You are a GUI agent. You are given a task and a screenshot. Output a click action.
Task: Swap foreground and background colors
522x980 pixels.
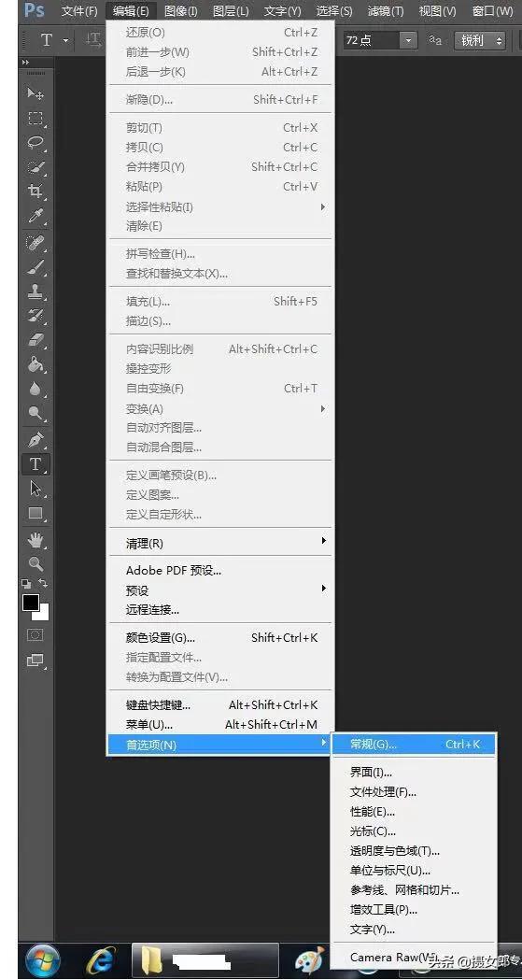click(x=44, y=583)
